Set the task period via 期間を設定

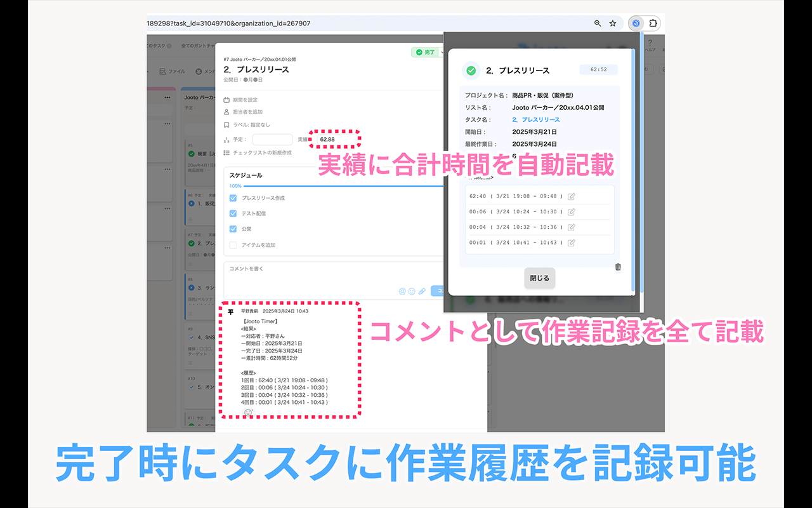click(x=245, y=100)
